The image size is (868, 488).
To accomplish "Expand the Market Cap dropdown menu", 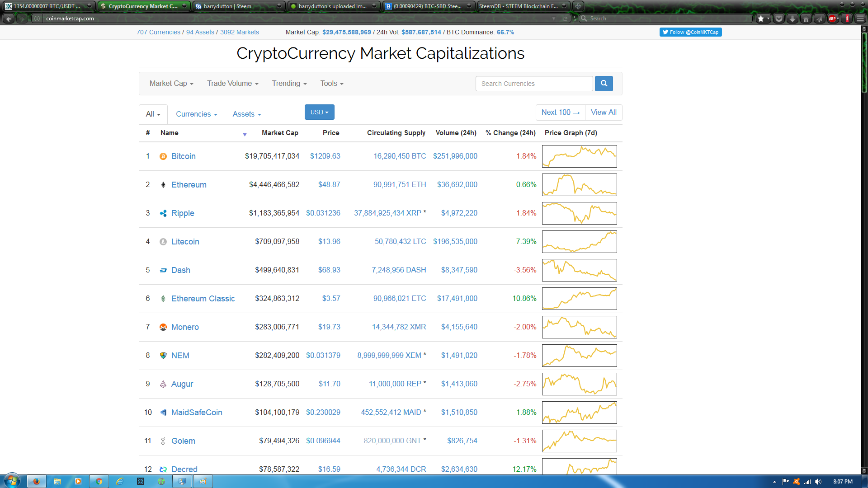I will (171, 84).
